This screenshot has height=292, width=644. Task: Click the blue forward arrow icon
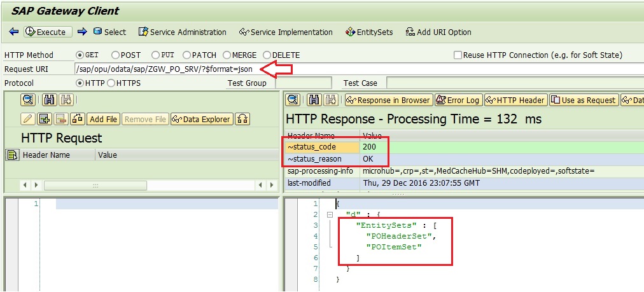[x=82, y=32]
